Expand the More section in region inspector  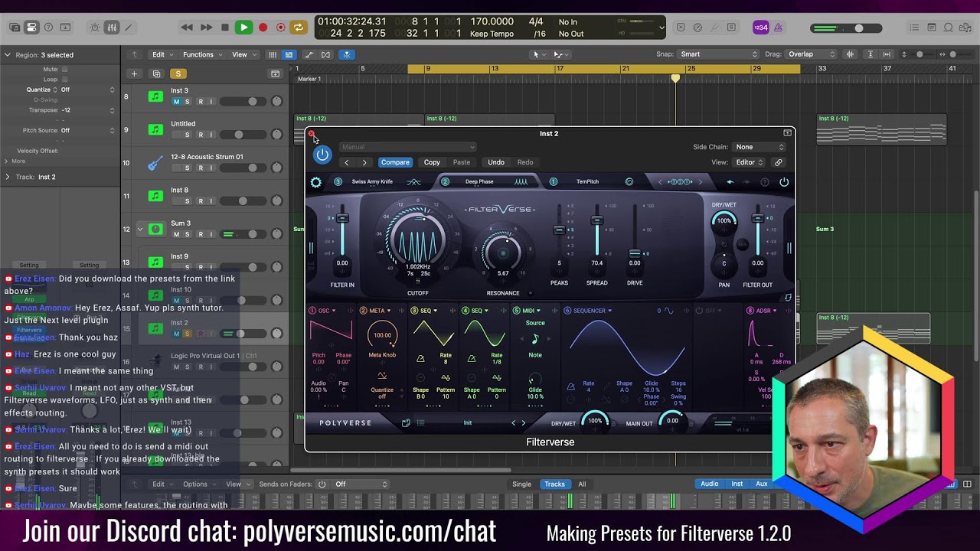pos(6,161)
